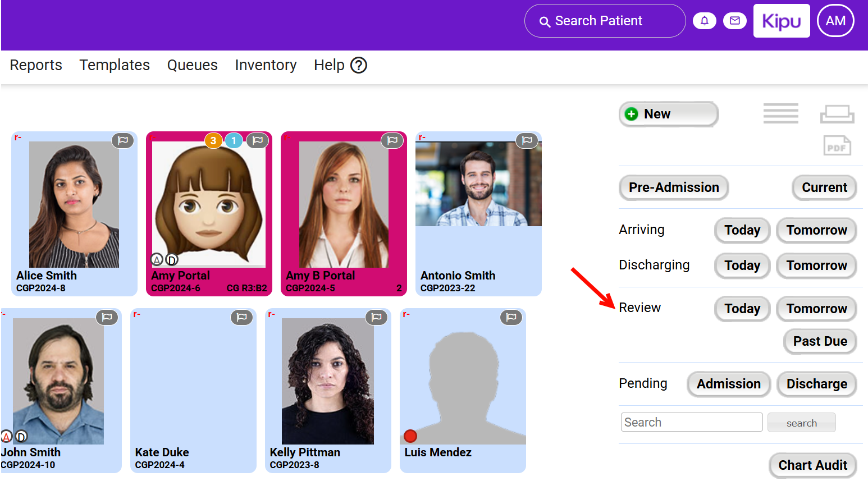Open the Reports menu
Viewport: 868px width, 481px height.
tap(36, 65)
